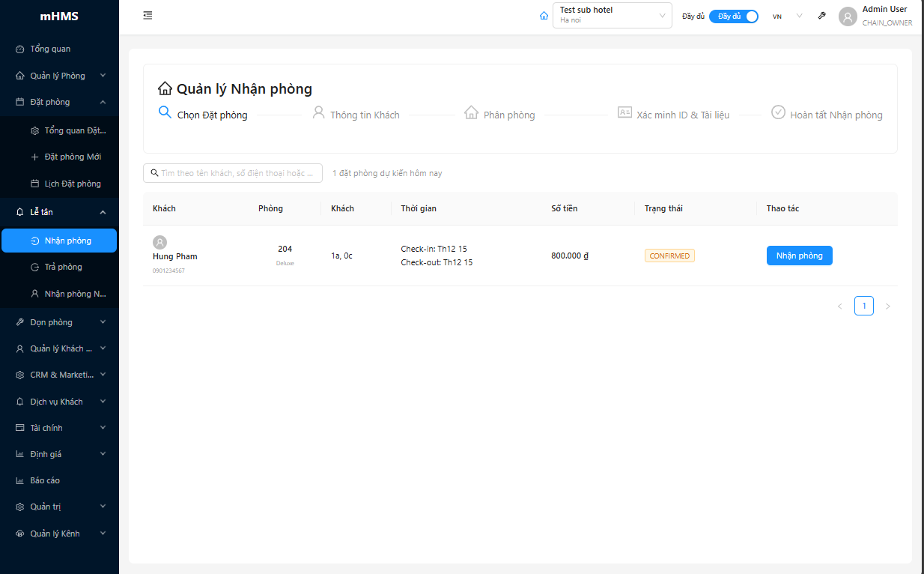Open the VN language dropdown

pyautogui.click(x=787, y=16)
